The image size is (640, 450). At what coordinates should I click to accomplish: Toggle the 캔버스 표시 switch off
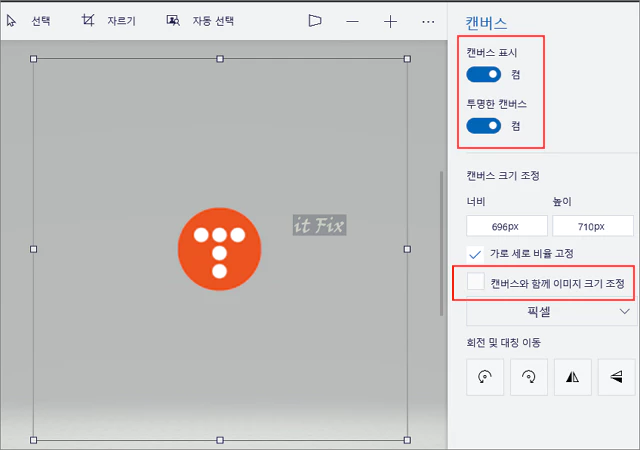[484, 74]
